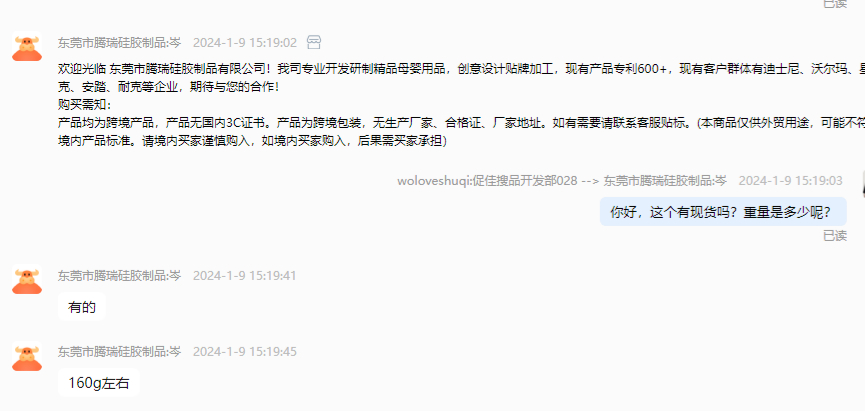865x411 pixels.
Task: Select the 160g左右 message bubble
Action: tap(99, 383)
